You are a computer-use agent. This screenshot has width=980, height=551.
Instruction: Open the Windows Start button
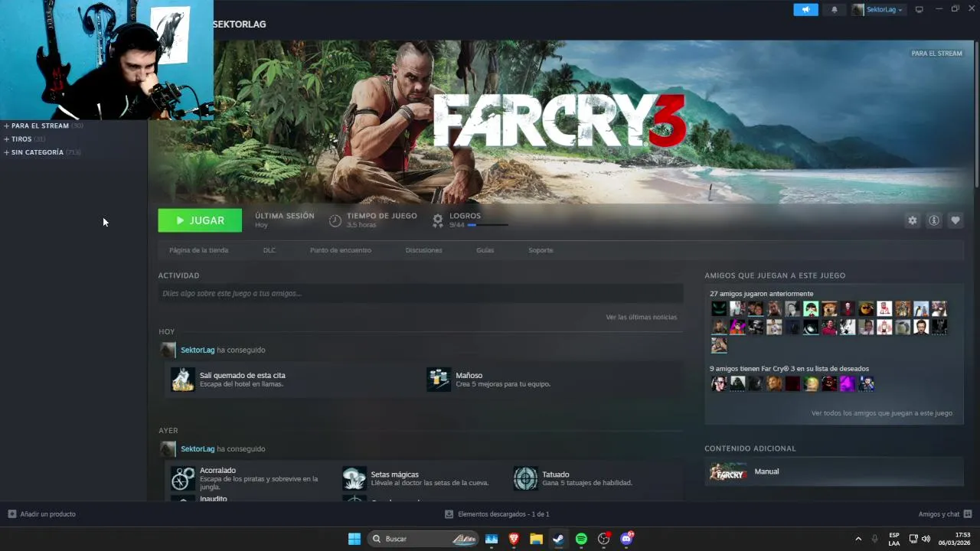point(354,539)
